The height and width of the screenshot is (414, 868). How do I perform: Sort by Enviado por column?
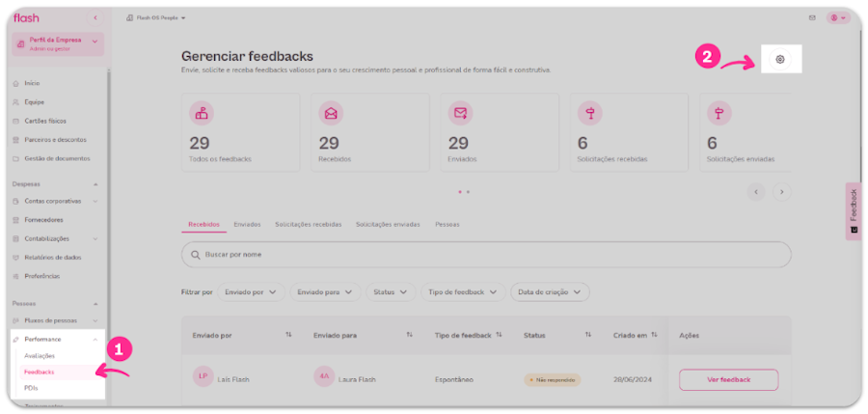coord(288,335)
